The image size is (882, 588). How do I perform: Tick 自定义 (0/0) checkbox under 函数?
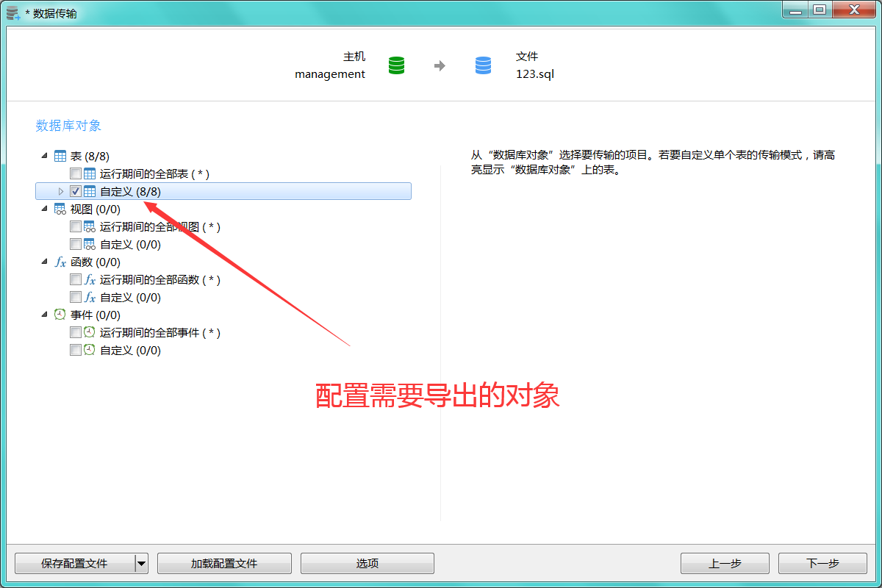(76, 298)
